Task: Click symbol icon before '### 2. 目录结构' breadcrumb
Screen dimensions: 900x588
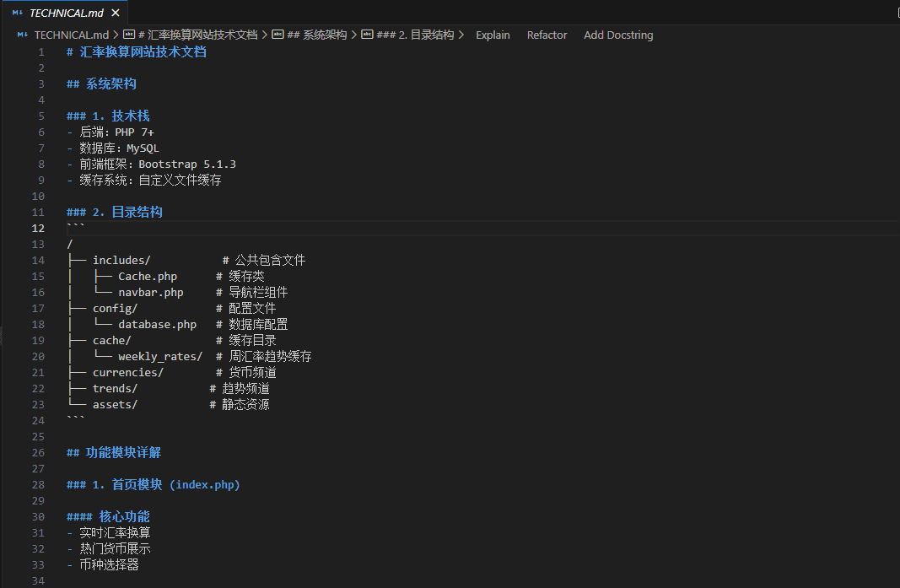Action: (368, 35)
